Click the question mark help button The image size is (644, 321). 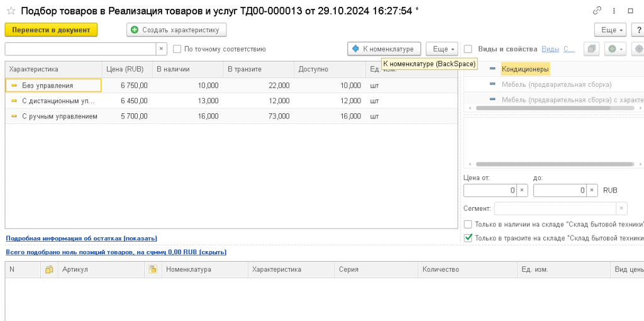(639, 30)
